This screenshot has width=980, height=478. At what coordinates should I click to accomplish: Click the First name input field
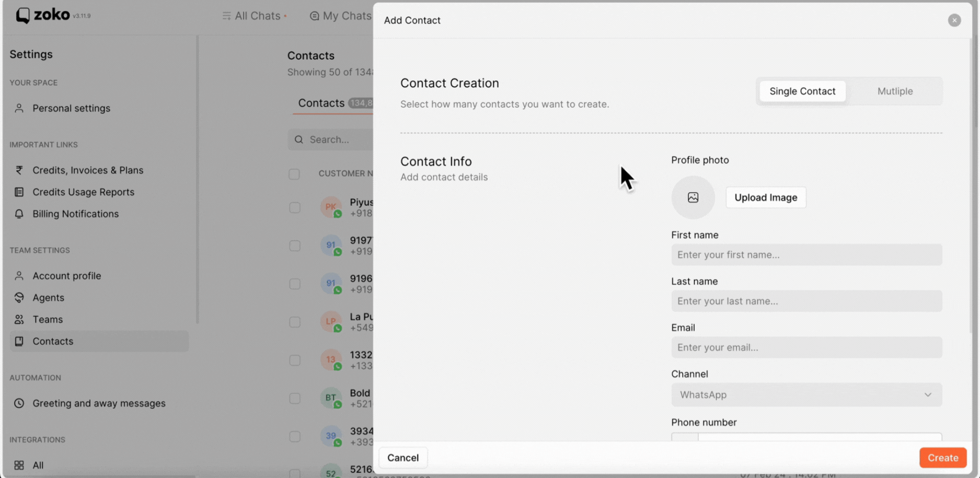click(806, 254)
